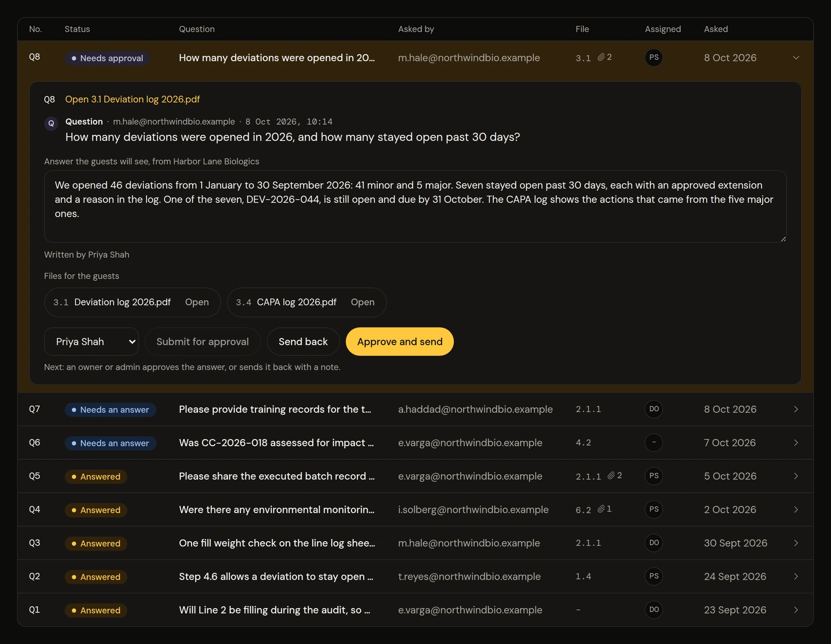Click the Answered badge in Q3 row
The width and height of the screenshot is (831, 644).
[x=96, y=543]
